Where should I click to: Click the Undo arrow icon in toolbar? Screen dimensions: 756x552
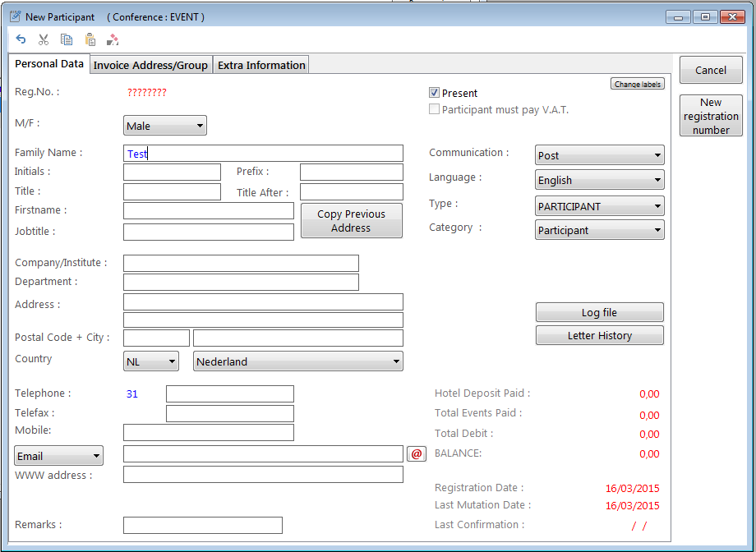pos(21,39)
